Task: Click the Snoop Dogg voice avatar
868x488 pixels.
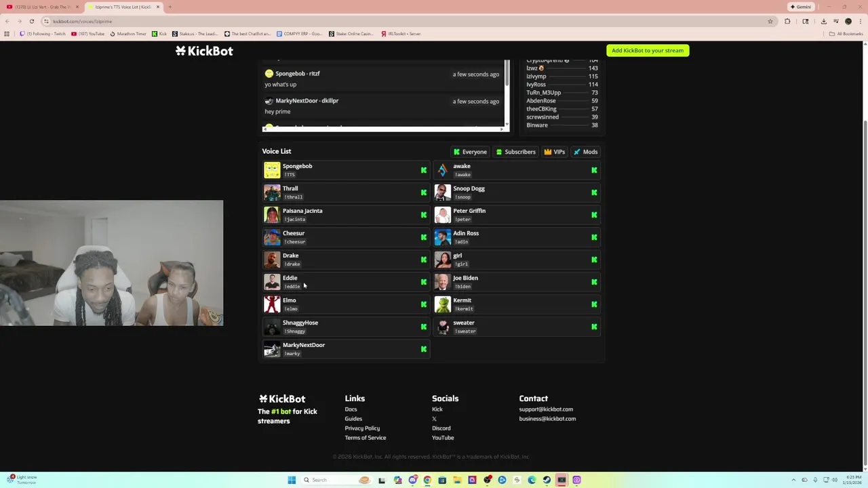Action: 443,192
